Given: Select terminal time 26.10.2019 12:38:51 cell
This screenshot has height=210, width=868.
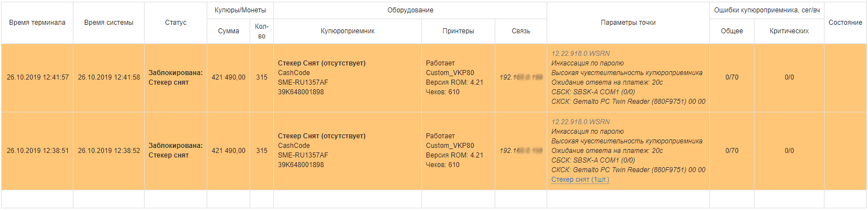Looking at the screenshot, I should pyautogui.click(x=37, y=151).
